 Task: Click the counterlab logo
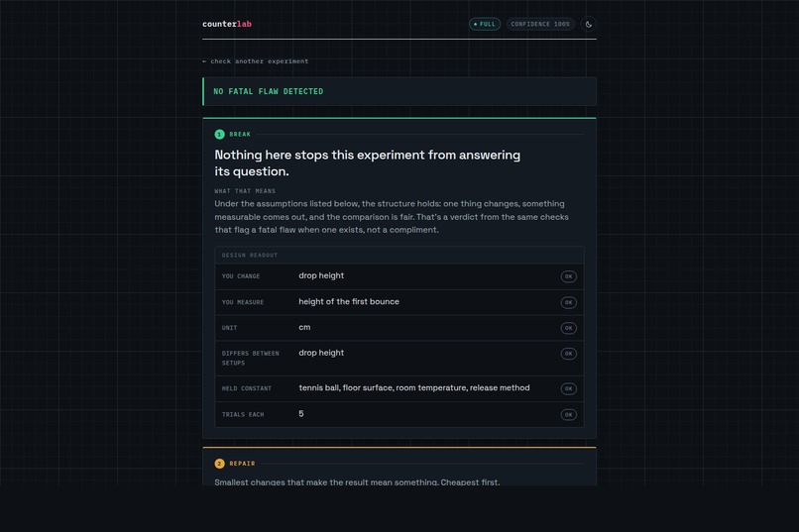(227, 24)
